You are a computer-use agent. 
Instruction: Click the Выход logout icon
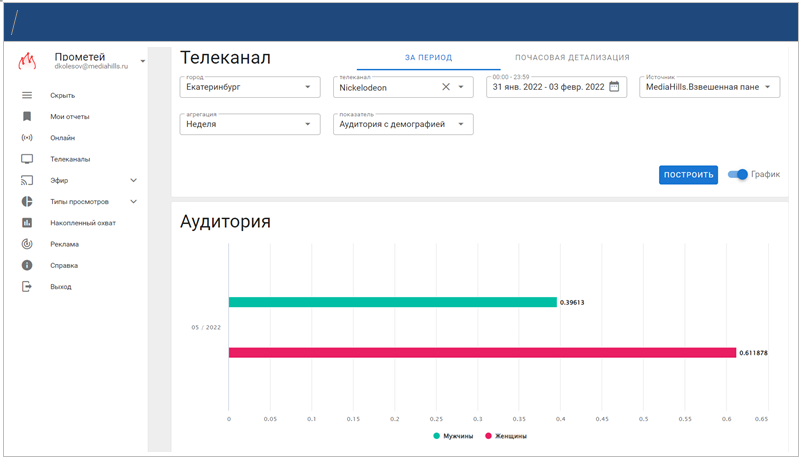point(27,287)
